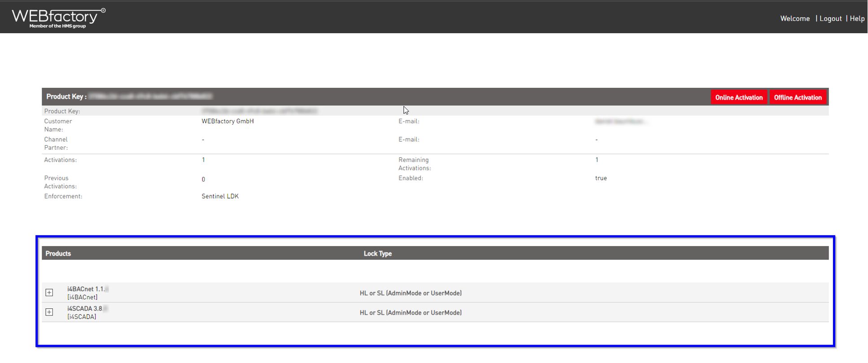Click the i4SCADA row lock type text
This screenshot has height=363, width=868.
(x=411, y=313)
